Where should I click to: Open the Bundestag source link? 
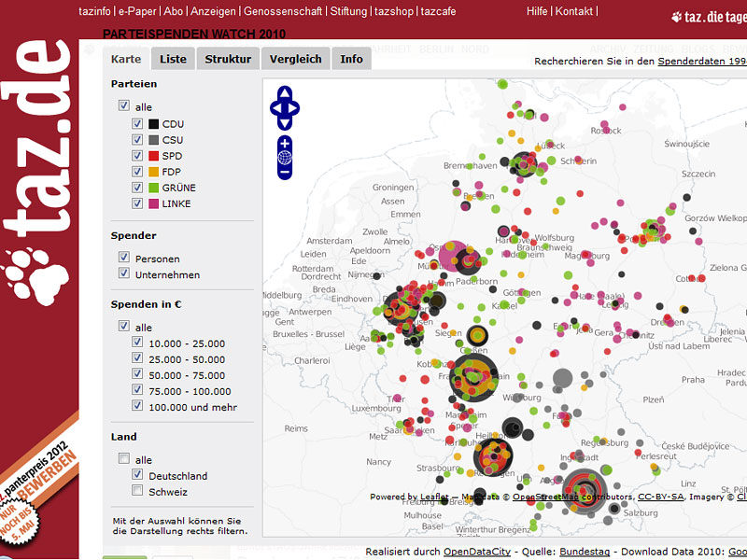pyautogui.click(x=585, y=552)
